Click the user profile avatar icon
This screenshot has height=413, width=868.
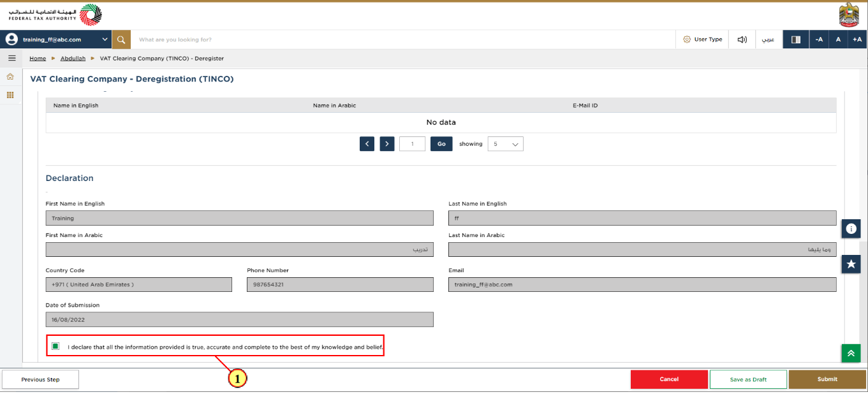11,40
